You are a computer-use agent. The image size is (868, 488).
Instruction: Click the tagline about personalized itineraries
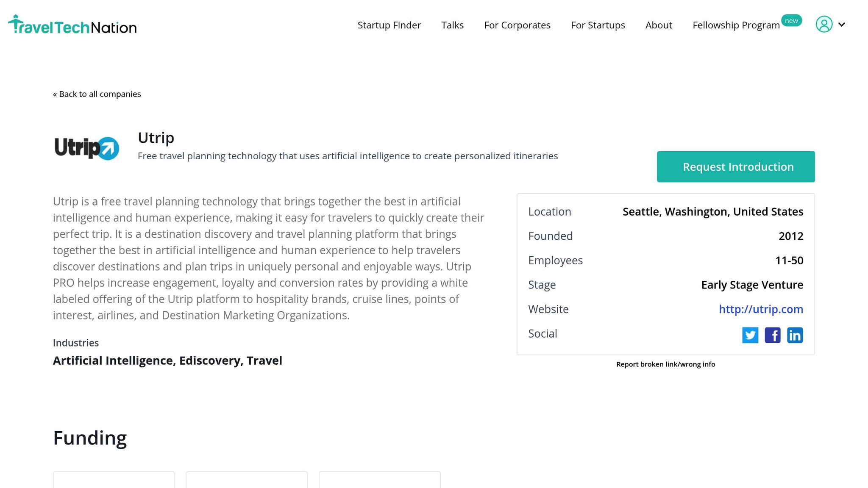point(348,156)
